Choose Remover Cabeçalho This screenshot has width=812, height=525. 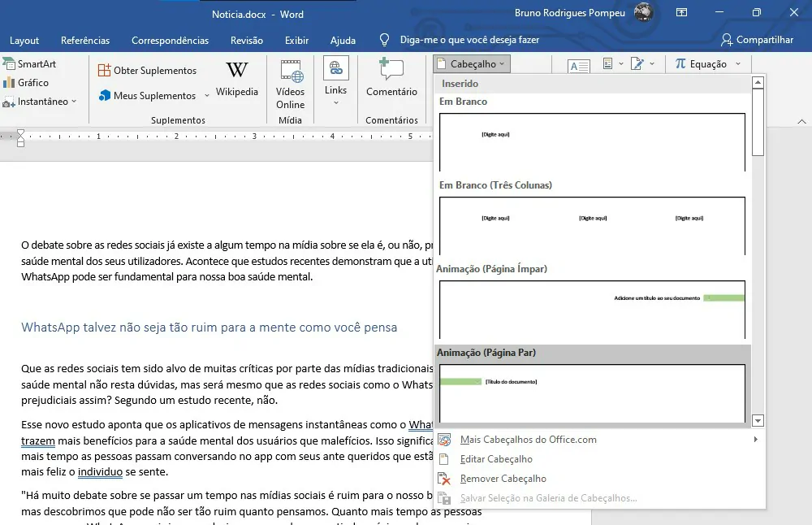pos(503,479)
